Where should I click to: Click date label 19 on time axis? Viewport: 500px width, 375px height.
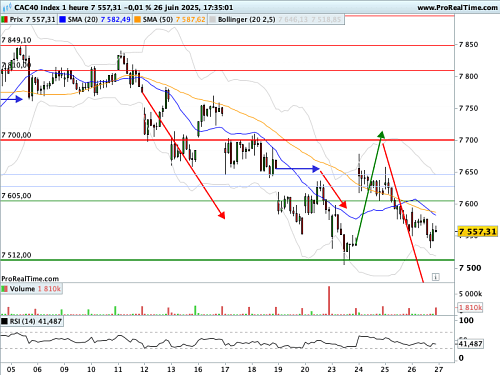pyautogui.click(x=278, y=369)
